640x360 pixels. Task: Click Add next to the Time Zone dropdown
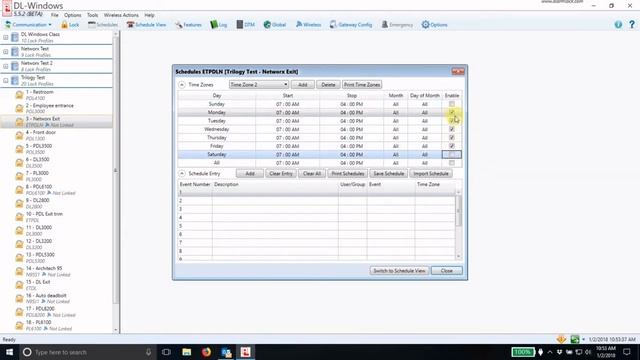point(302,84)
